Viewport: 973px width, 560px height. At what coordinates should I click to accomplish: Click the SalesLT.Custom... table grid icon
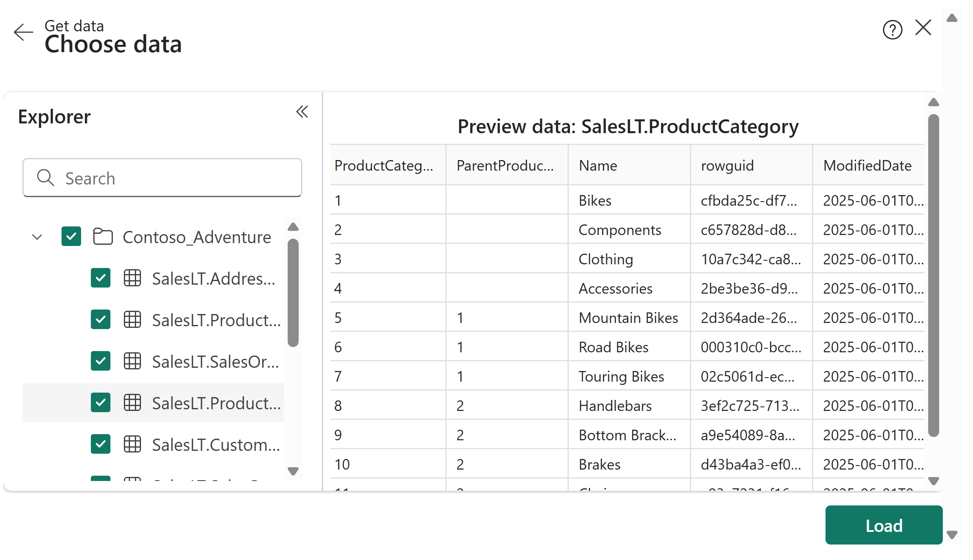(132, 444)
